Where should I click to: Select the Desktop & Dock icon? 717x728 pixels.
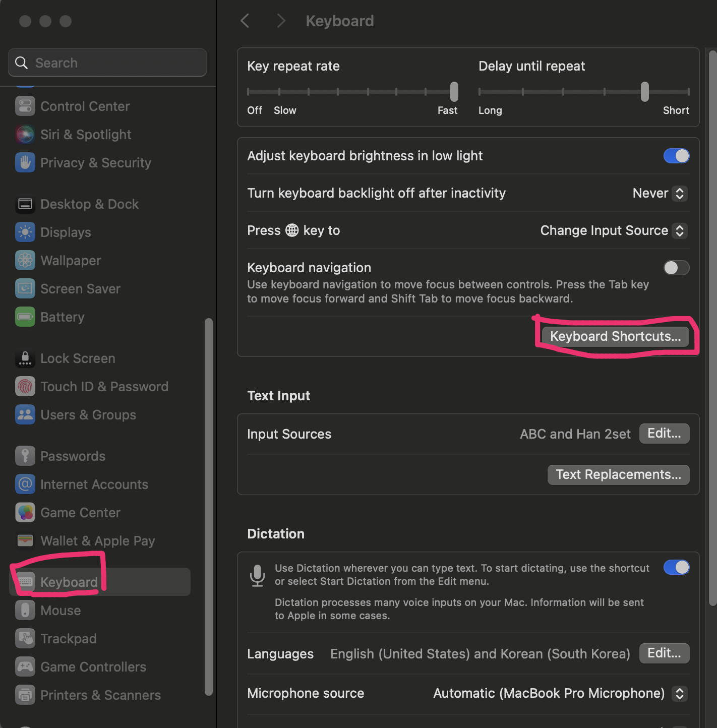(25, 204)
